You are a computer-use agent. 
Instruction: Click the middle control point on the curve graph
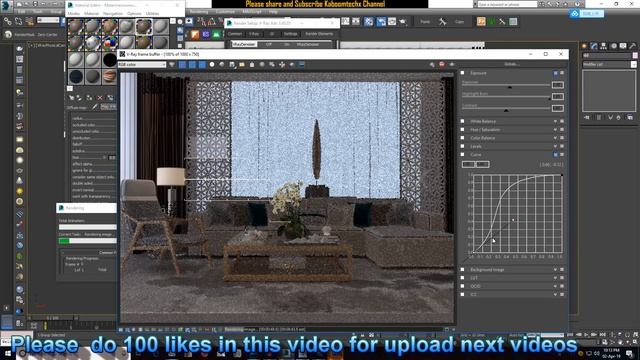coord(513,220)
